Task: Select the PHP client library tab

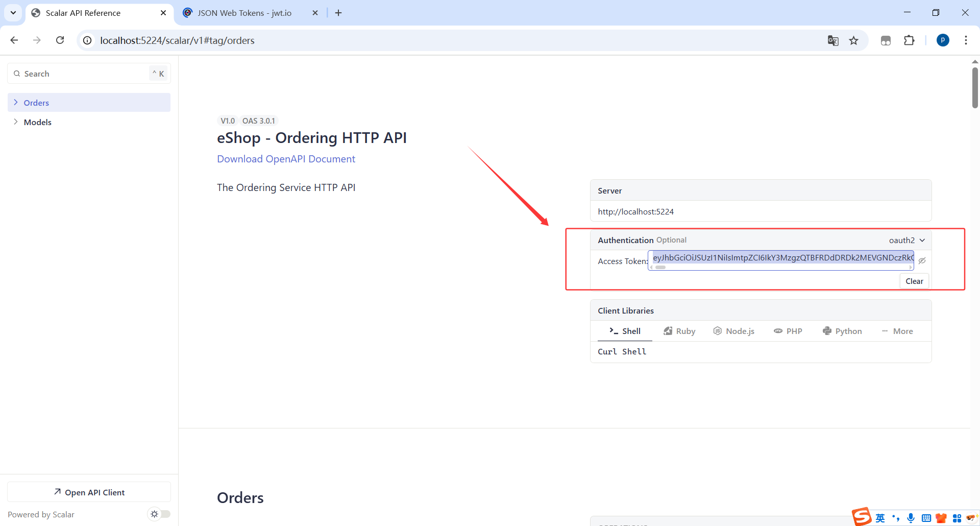Action: point(788,331)
